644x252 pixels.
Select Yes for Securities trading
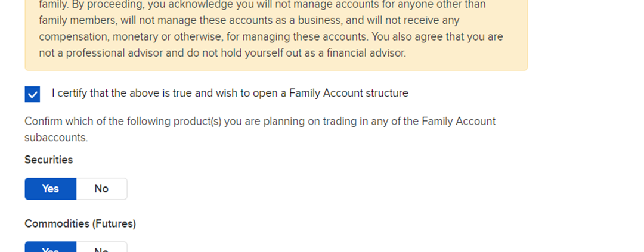pyautogui.click(x=51, y=189)
